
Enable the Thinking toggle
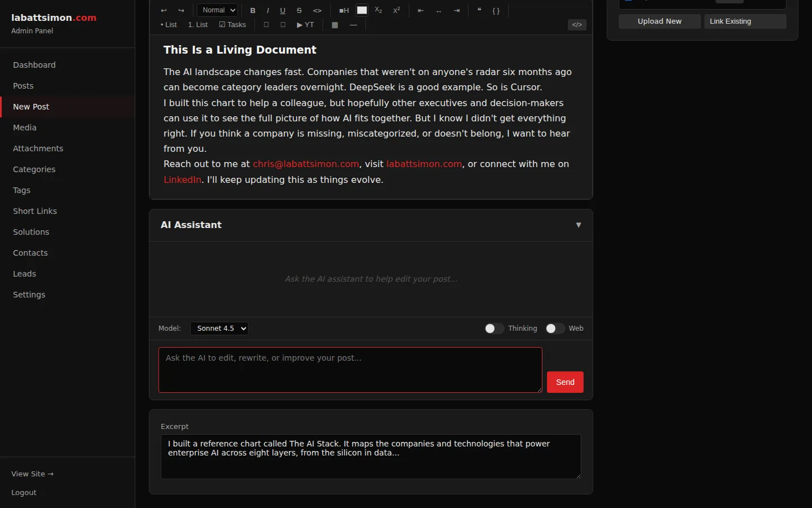coord(494,329)
